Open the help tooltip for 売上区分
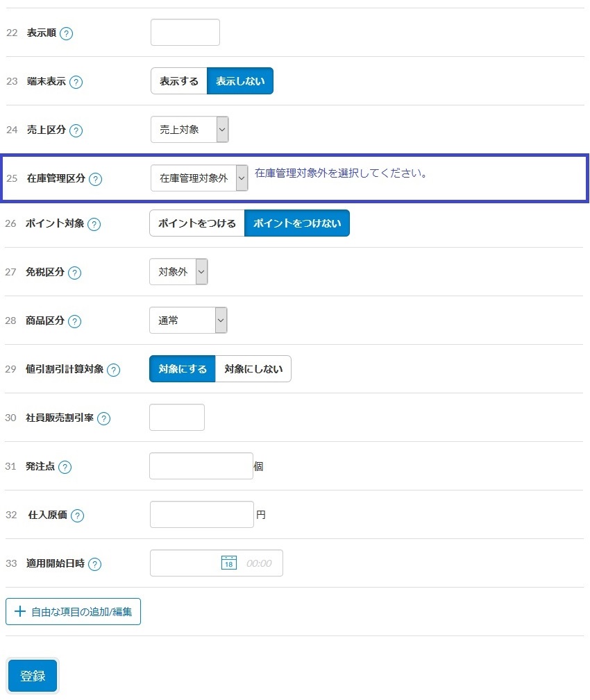590x700 pixels. (76, 131)
